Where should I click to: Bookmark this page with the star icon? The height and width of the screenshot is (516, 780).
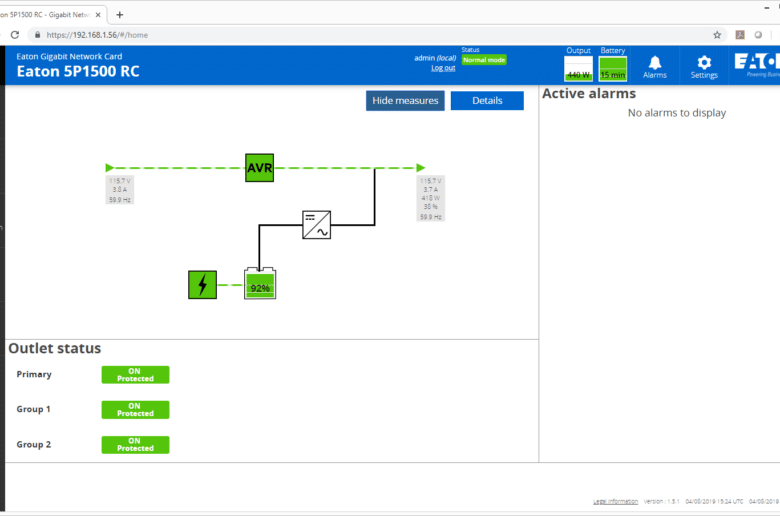point(717,35)
